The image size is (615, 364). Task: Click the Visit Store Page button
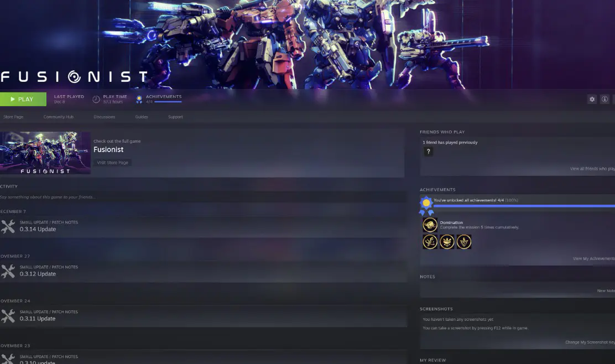(x=113, y=163)
